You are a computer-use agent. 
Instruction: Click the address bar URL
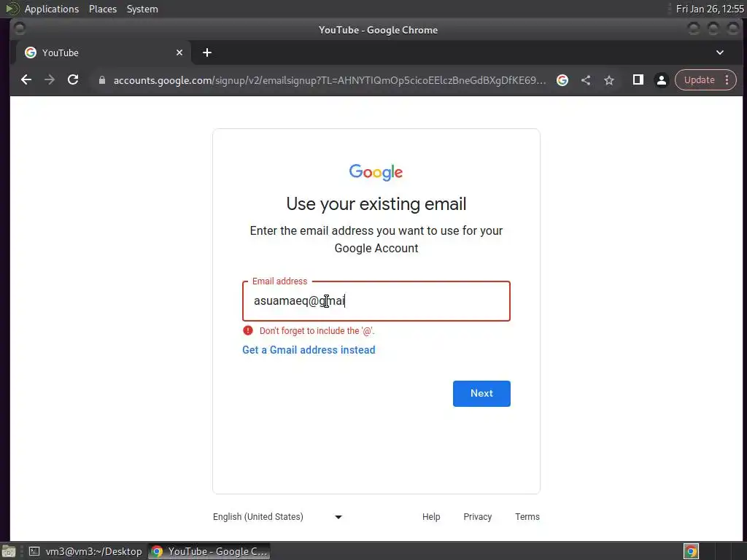pyautogui.click(x=330, y=80)
